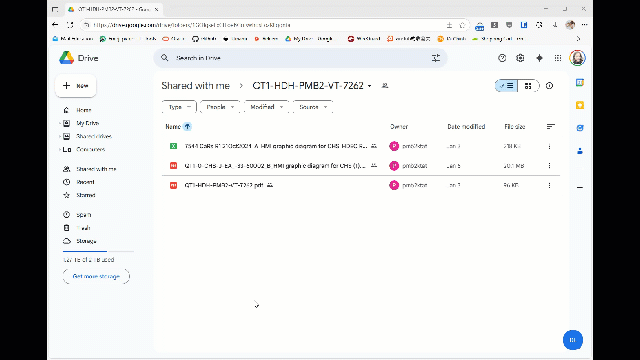Open Google Contacts in the side panel
Viewport: 640px width, 360px height.
coord(580,151)
